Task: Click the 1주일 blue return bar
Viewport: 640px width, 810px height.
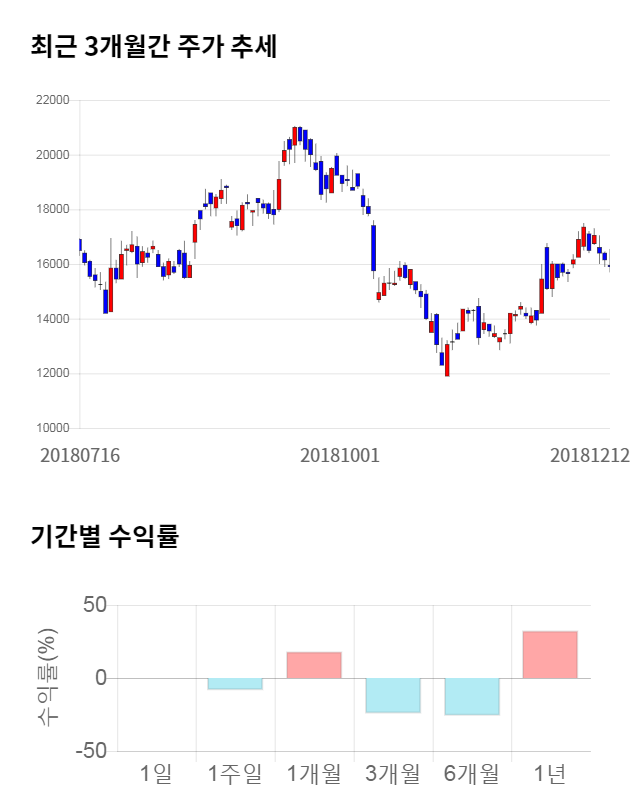Action: [235, 684]
